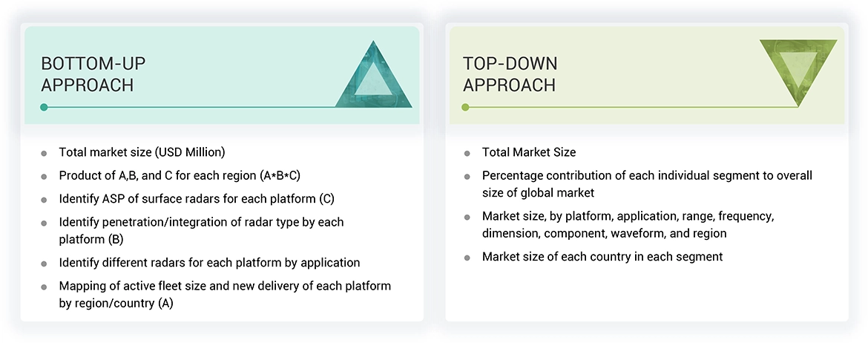Click Identify ASP of surface radars item
Screen dimensions: 868x343
[191, 199]
